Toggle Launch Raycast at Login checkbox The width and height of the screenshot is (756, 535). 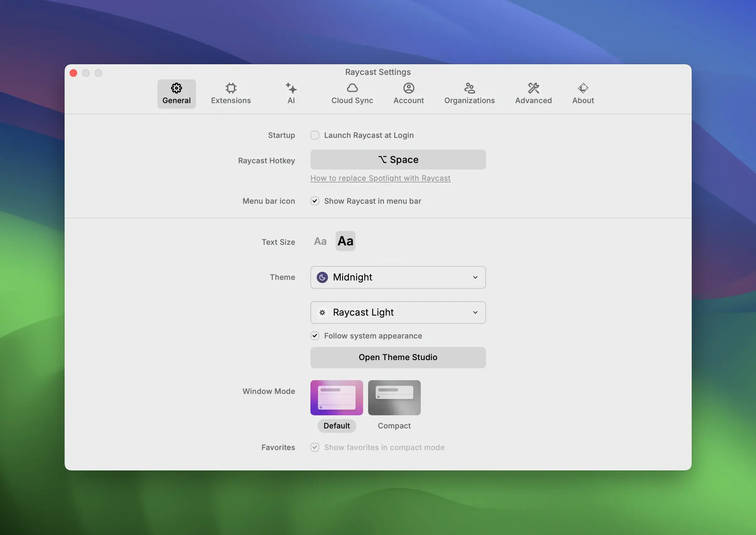[315, 135]
